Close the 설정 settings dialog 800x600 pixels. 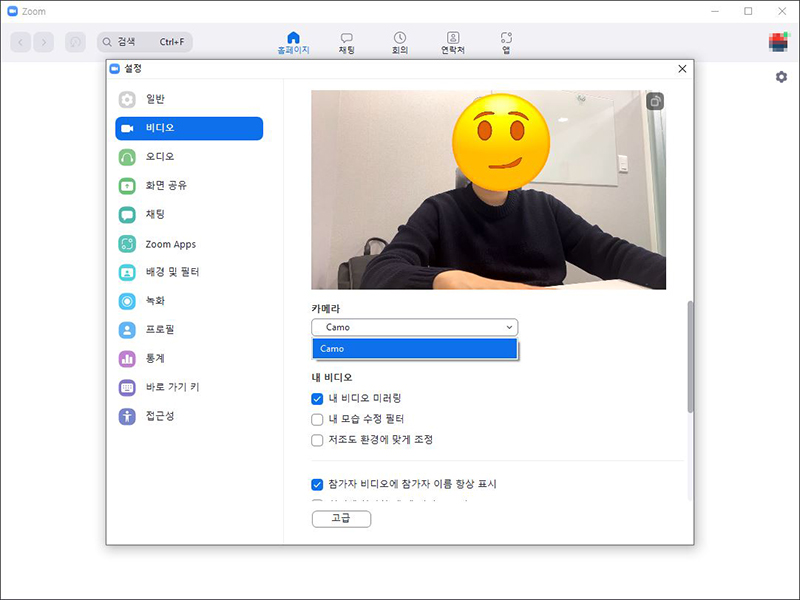pyautogui.click(x=682, y=69)
